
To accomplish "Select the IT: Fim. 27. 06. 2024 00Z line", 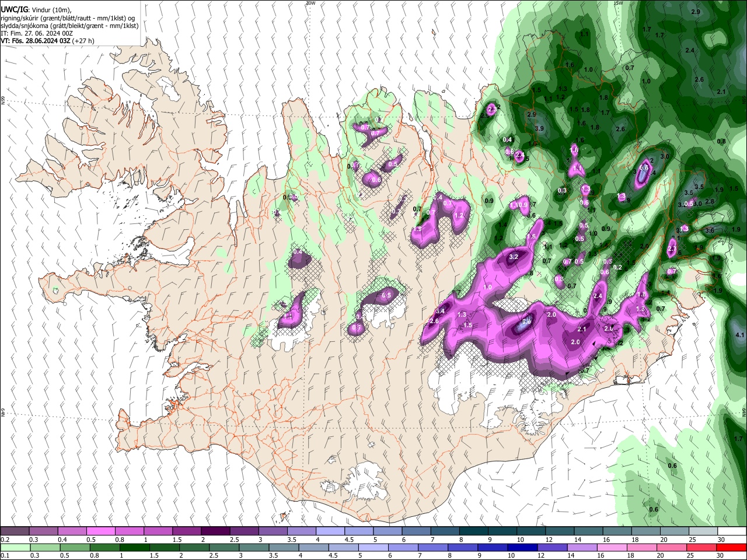I will 36,33.
